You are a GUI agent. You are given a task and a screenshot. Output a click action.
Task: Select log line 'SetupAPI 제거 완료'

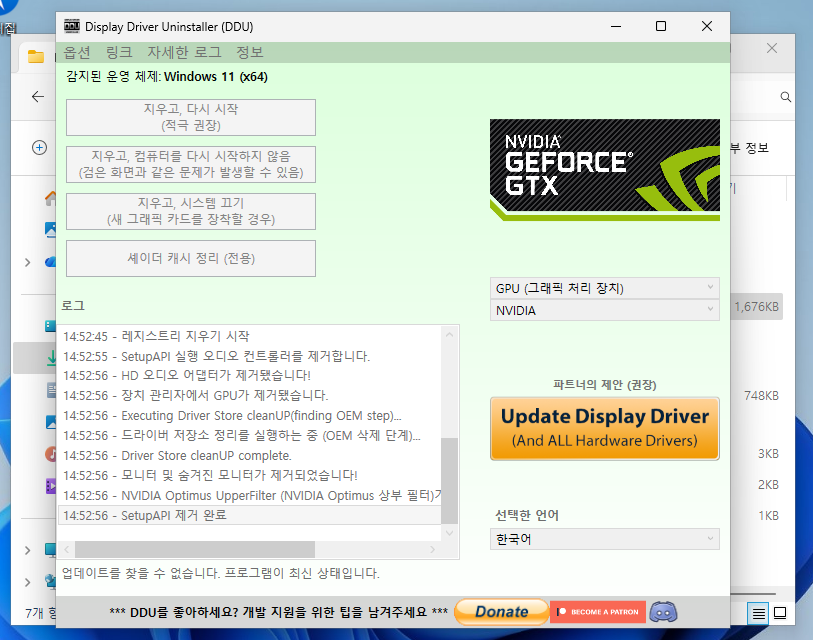point(249,516)
